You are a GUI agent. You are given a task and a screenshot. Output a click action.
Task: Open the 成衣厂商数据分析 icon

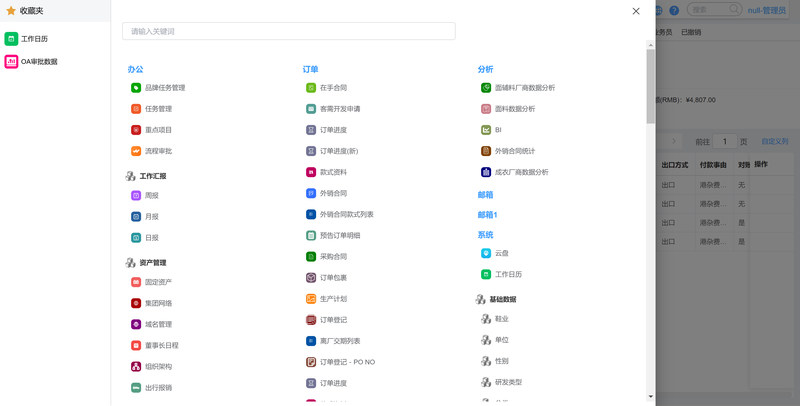(486, 172)
